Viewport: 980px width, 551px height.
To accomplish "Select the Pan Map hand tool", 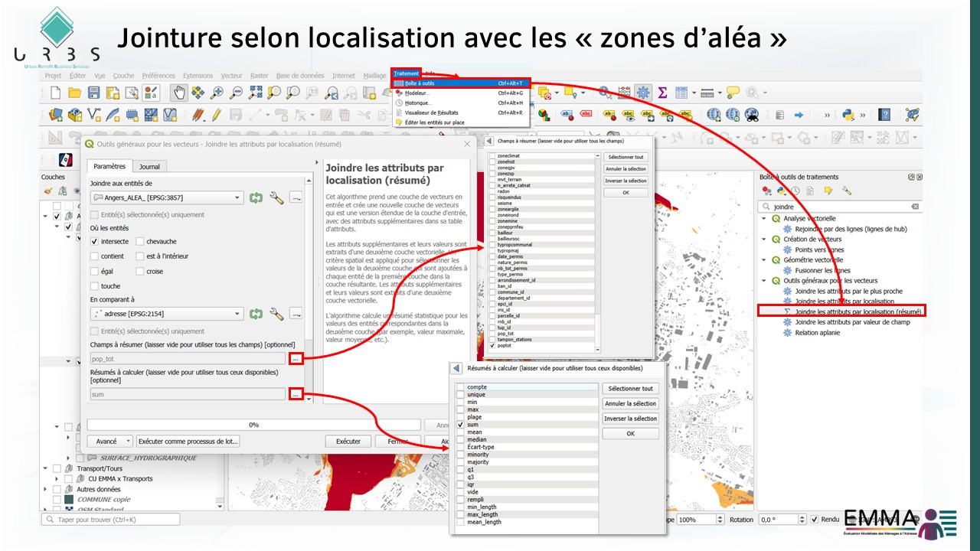I will pos(178,93).
